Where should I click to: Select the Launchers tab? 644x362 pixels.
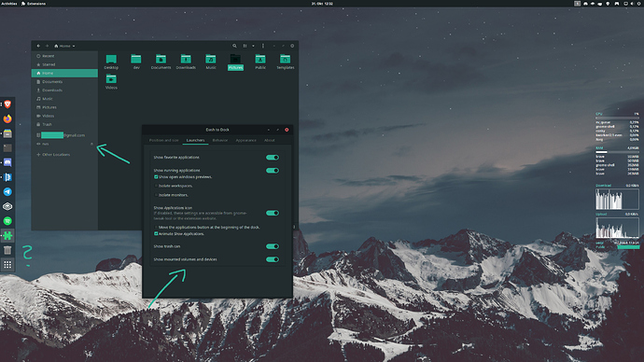pyautogui.click(x=195, y=140)
